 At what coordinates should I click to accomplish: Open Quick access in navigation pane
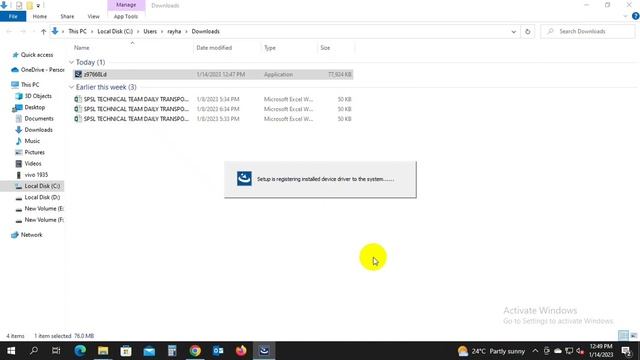(x=37, y=55)
